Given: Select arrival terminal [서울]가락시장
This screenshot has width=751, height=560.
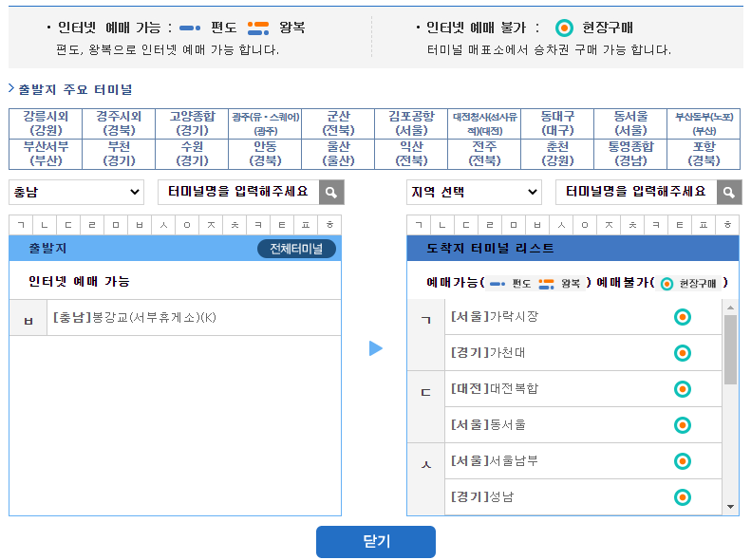Looking at the screenshot, I should pos(583,317).
